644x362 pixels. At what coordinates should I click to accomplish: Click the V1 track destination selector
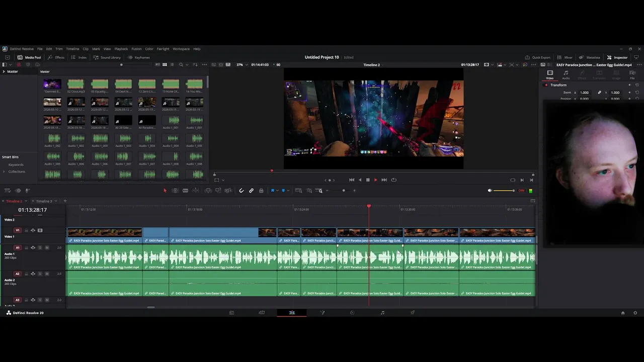click(x=17, y=230)
